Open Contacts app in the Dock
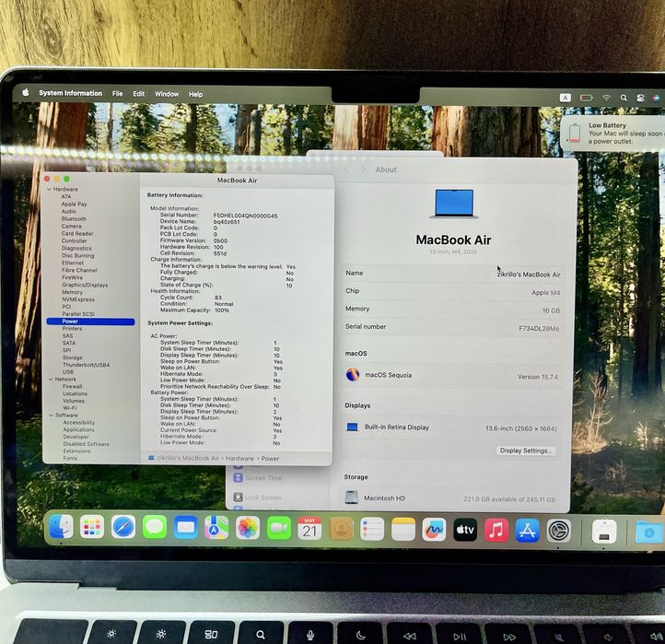This screenshot has width=665, height=644. [342, 529]
